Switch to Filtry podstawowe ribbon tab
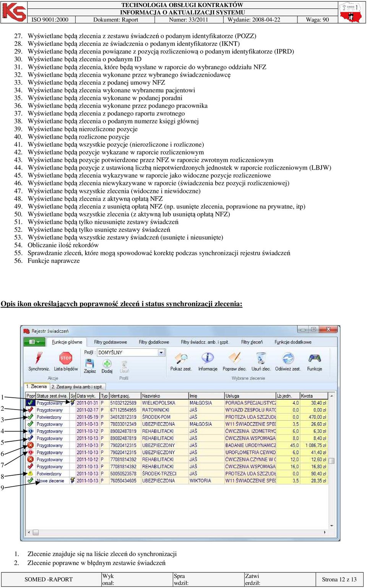367x588 pixels. pos(110,342)
